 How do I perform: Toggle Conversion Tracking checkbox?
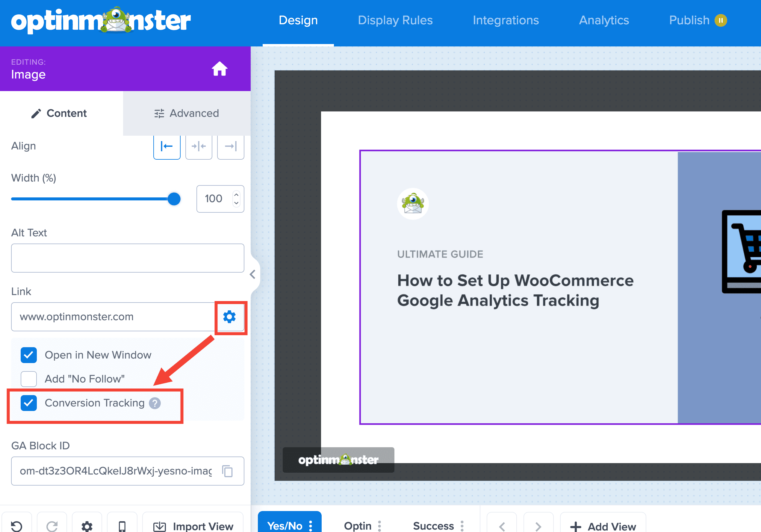(x=29, y=403)
